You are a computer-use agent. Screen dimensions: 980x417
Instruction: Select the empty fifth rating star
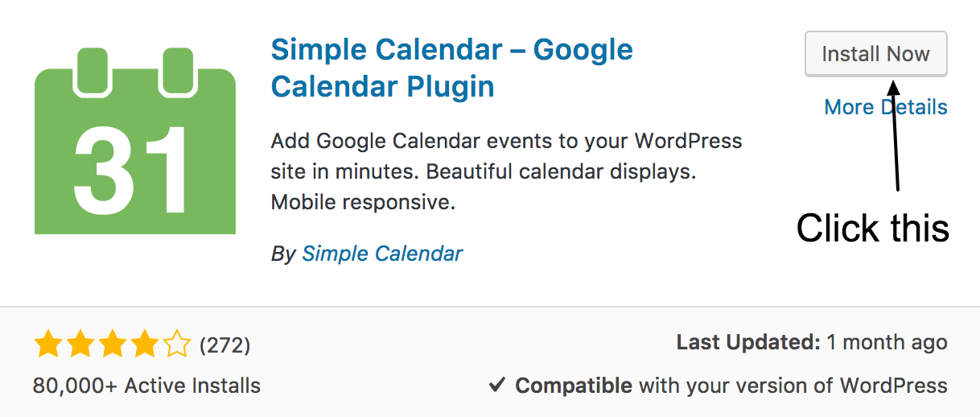click(177, 345)
